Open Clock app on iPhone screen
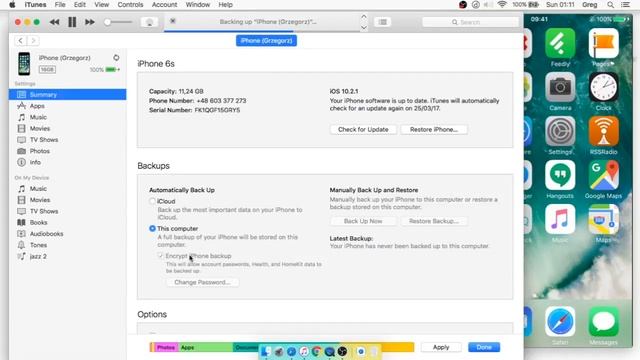The width and height of the screenshot is (640, 360). [604, 88]
